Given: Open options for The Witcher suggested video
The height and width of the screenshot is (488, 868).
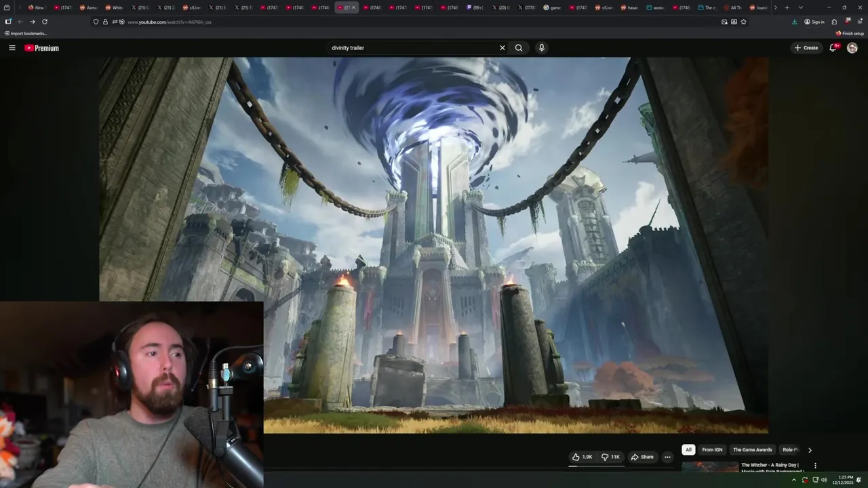Looking at the screenshot, I should [x=815, y=466].
